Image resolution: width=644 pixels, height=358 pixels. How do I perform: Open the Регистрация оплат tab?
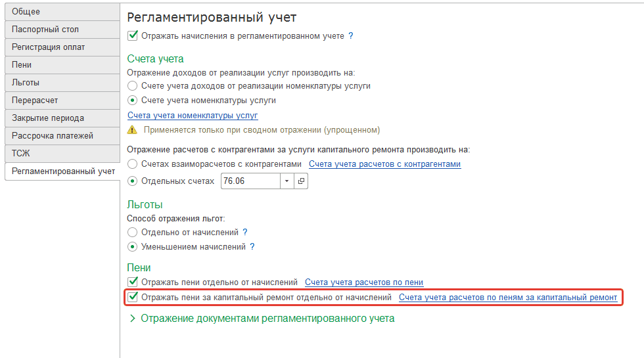(x=62, y=47)
